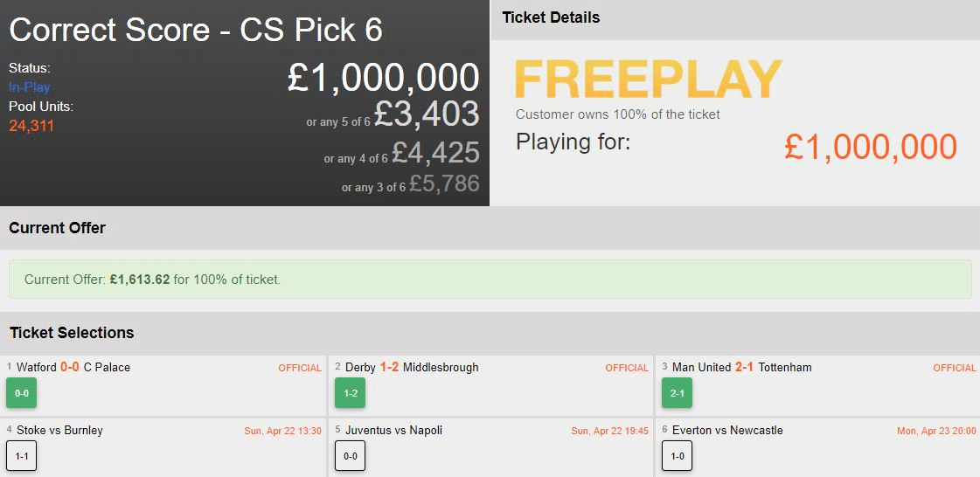Open the Ticket Details header
This screenshot has width=980, height=477.
pyautogui.click(x=551, y=17)
